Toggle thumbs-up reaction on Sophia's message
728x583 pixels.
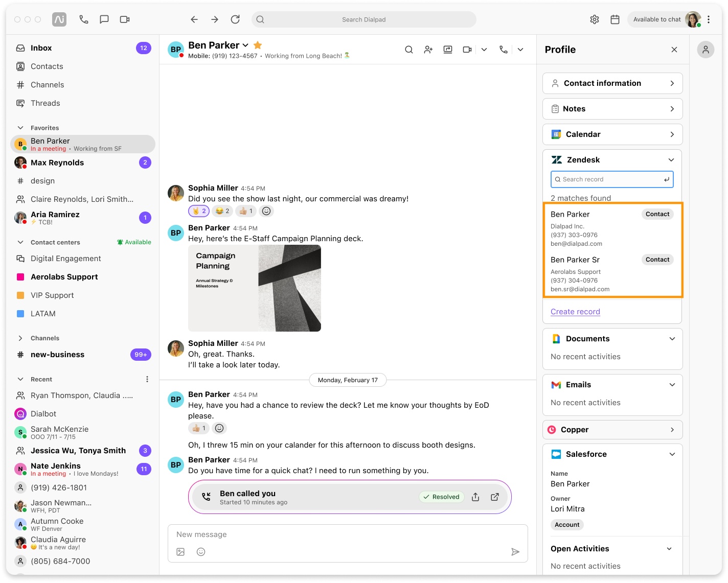tap(246, 211)
